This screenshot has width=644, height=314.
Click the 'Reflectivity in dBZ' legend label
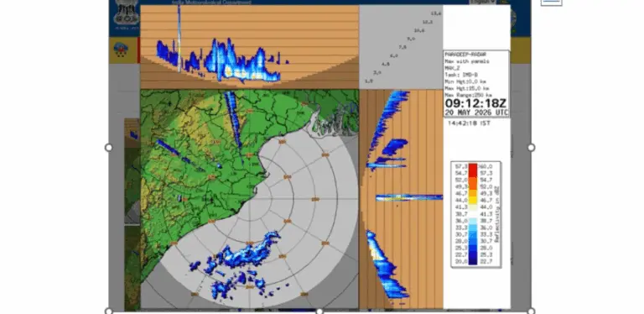[x=496, y=214]
